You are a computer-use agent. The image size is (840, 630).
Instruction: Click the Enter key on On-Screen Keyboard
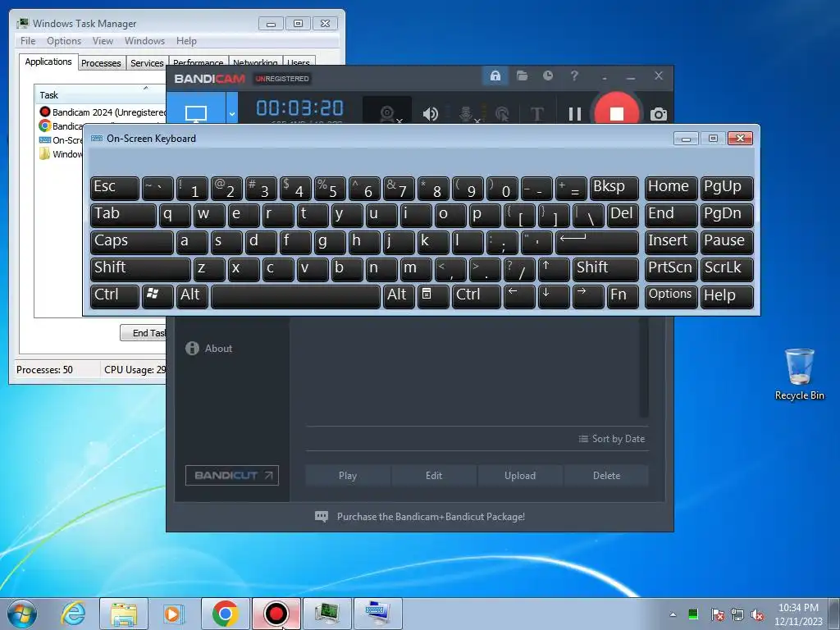pyautogui.click(x=597, y=242)
